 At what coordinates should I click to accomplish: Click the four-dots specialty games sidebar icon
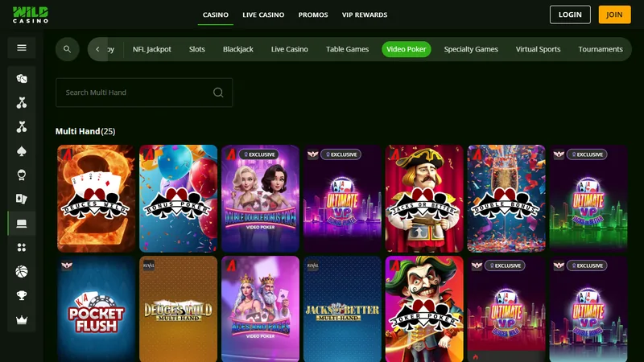click(x=22, y=248)
